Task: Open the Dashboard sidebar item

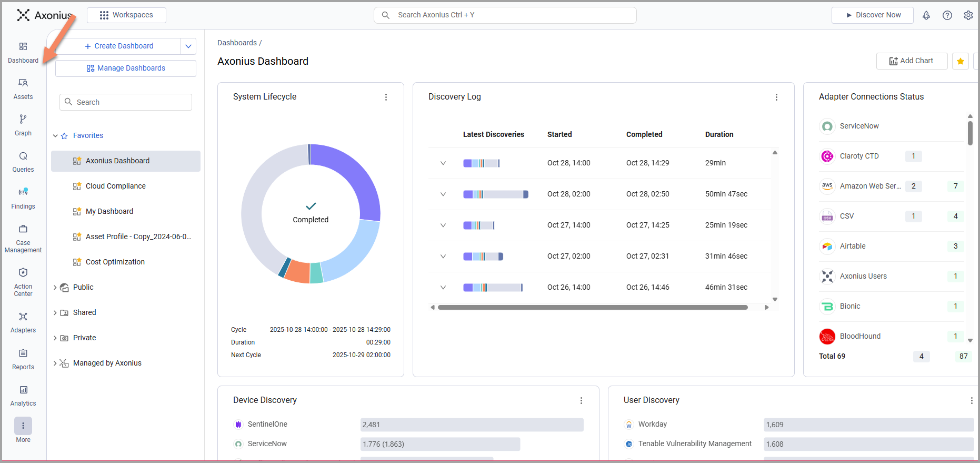Action: 23,53
